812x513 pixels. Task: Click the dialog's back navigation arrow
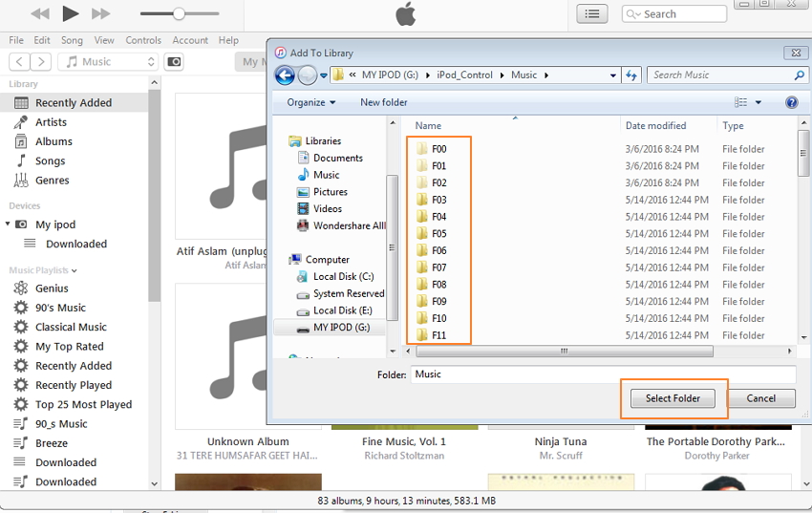[x=285, y=75]
